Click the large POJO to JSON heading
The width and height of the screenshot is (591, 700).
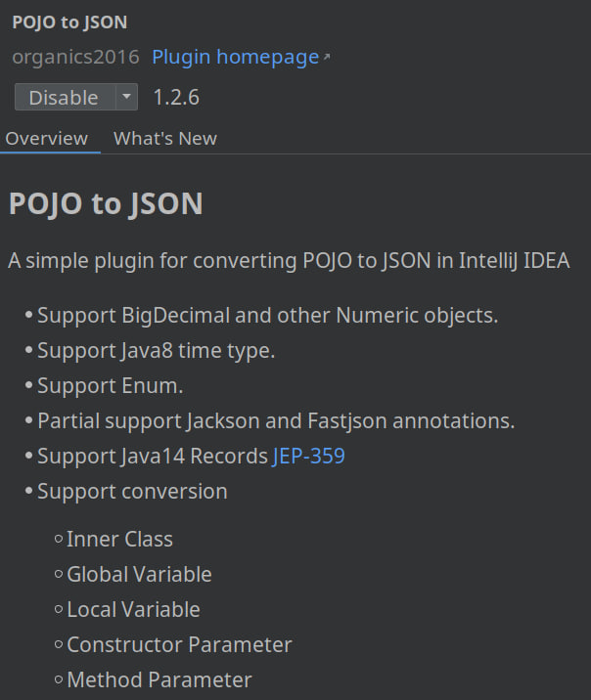coord(106,203)
